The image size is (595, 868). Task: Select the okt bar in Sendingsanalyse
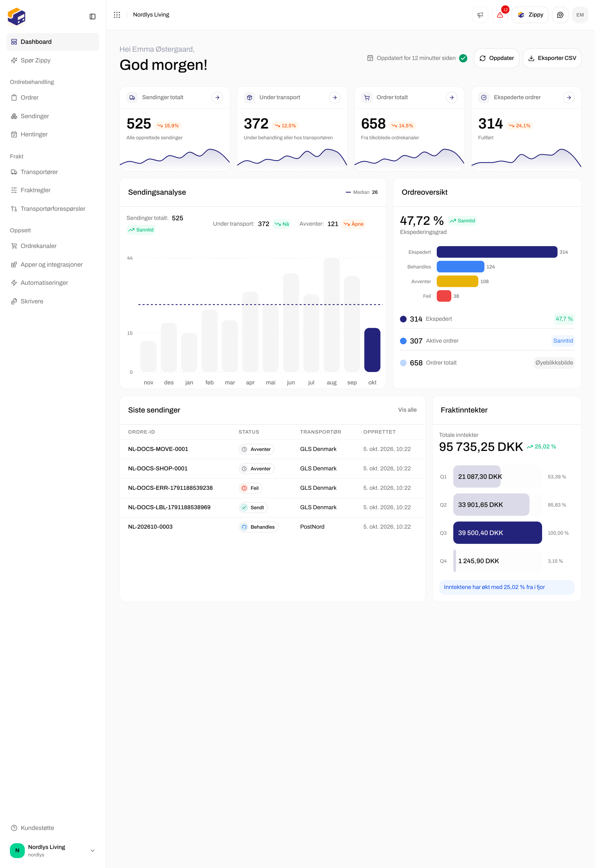pyautogui.click(x=372, y=350)
